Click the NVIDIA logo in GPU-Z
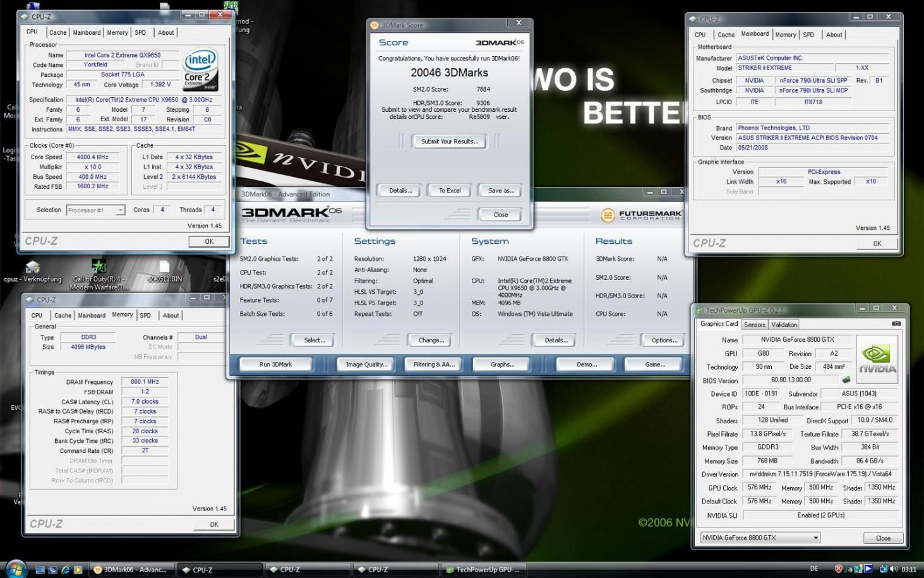 (877, 359)
